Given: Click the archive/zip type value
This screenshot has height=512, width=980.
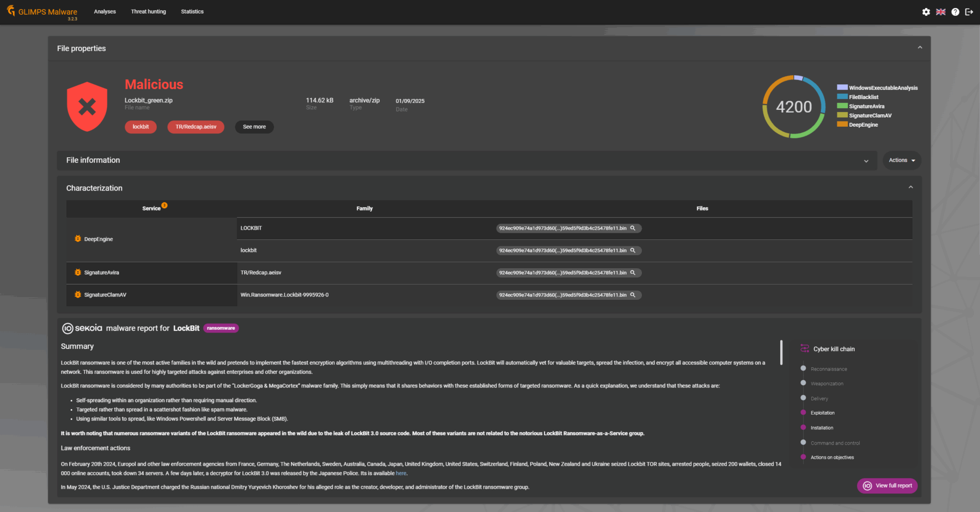Looking at the screenshot, I should click(x=365, y=100).
